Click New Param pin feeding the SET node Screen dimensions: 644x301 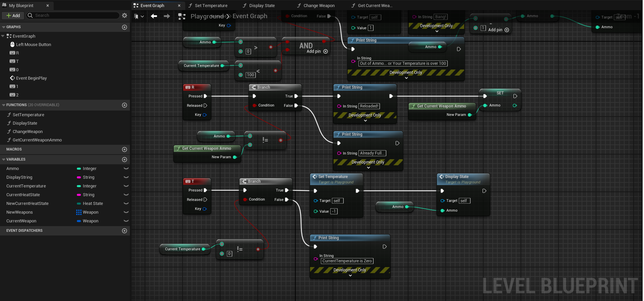470,115
